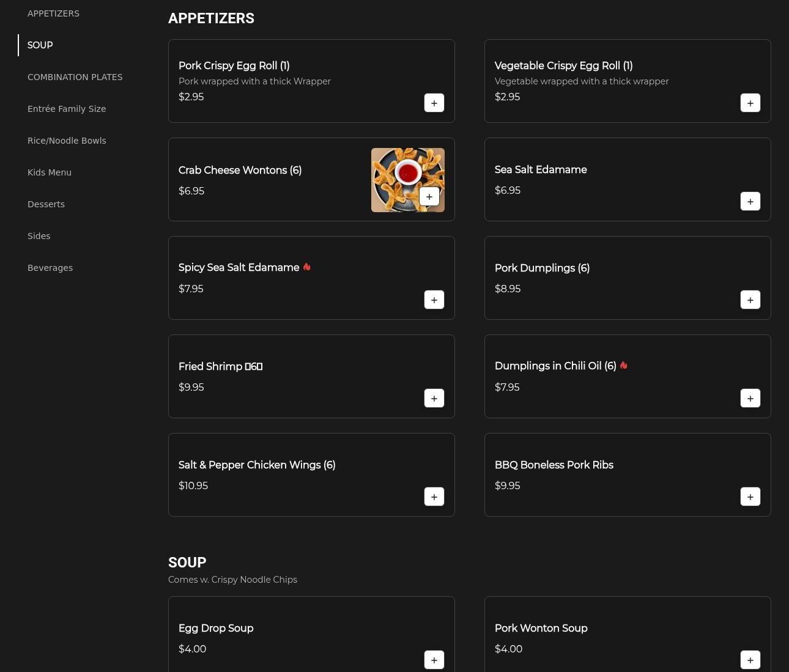Open the Beverages section link
Screen dimensions: 789x672
coord(50,268)
